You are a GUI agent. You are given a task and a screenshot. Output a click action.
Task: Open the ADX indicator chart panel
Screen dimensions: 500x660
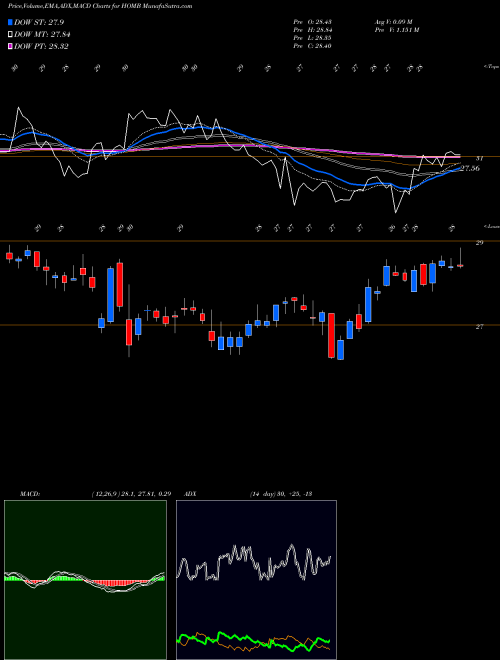[x=256, y=580]
